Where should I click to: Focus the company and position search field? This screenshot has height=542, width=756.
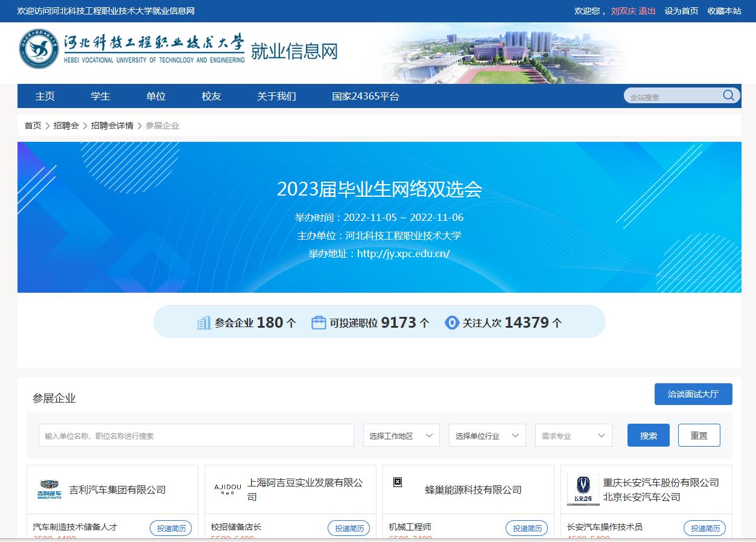196,436
